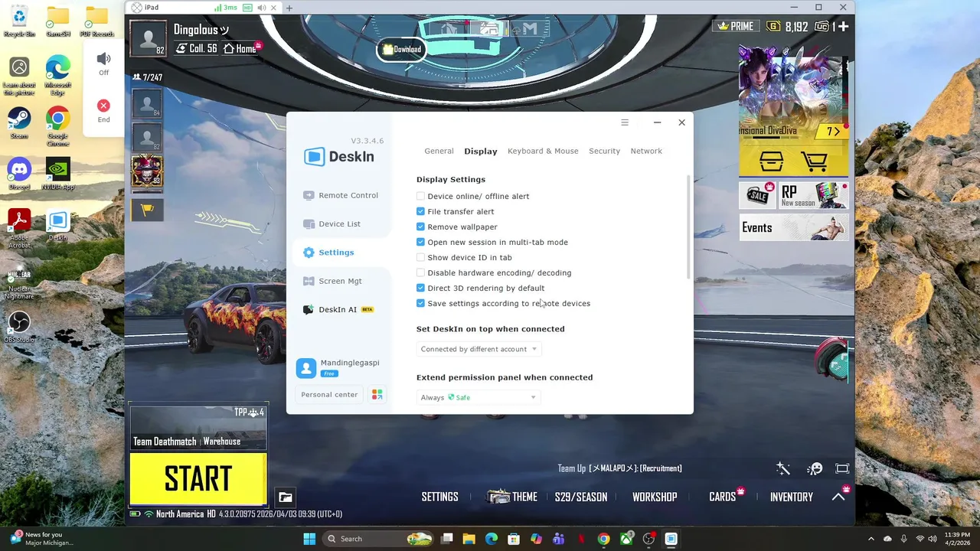Open Adobe Acrobat desktop shortcut

coord(19,228)
